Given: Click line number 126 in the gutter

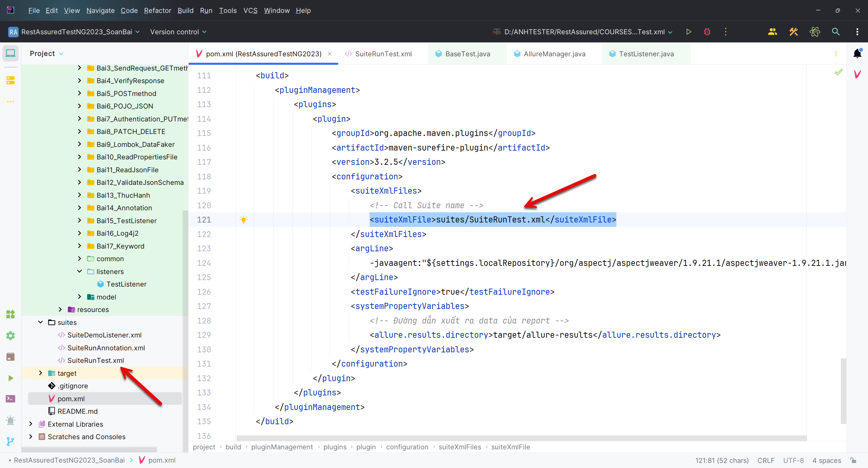Looking at the screenshot, I should click(204, 292).
